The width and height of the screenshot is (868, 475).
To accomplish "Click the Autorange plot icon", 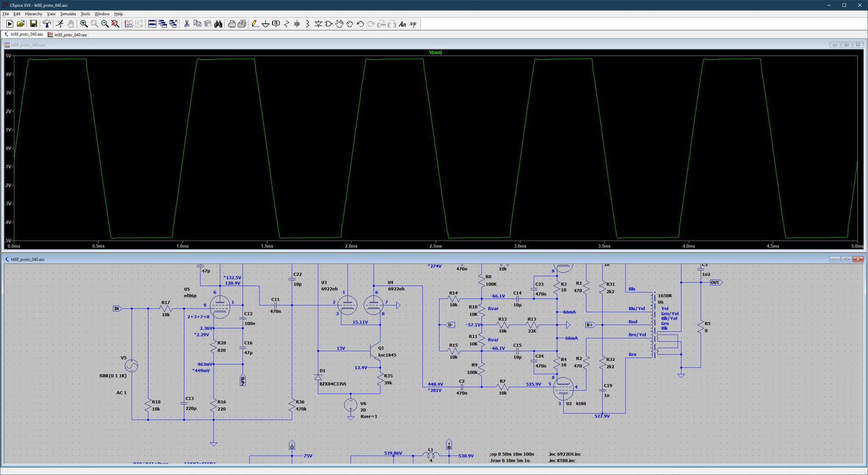I will tap(128, 24).
